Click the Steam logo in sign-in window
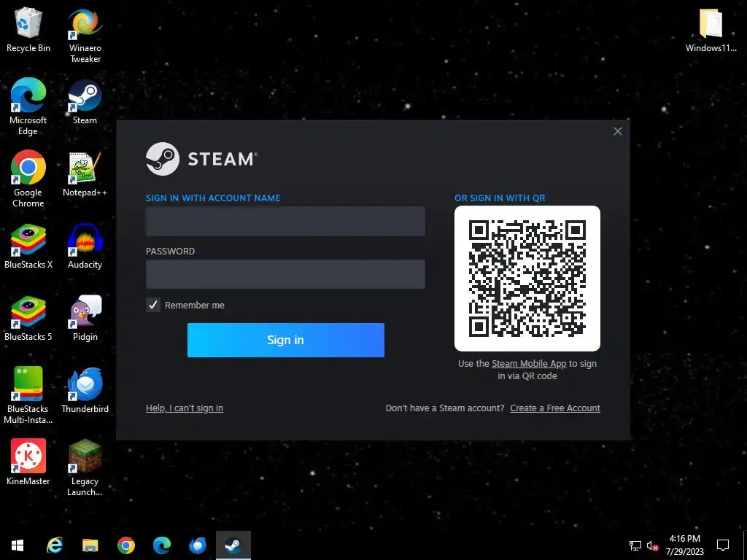The image size is (747, 560). [x=201, y=159]
